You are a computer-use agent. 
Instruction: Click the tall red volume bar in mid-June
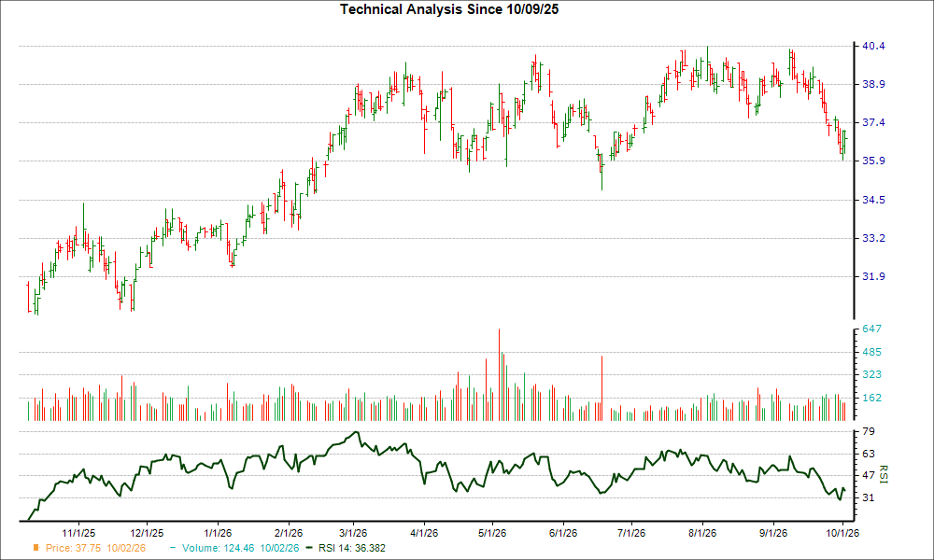coord(602,388)
